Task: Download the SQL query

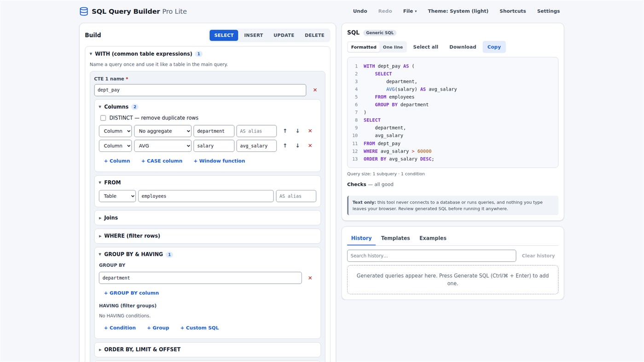Action: tap(463, 47)
